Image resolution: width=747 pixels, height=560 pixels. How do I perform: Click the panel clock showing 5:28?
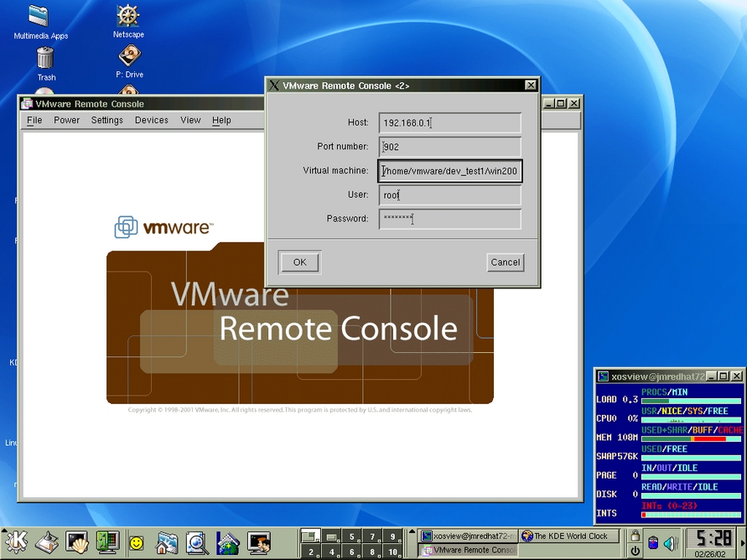713,537
